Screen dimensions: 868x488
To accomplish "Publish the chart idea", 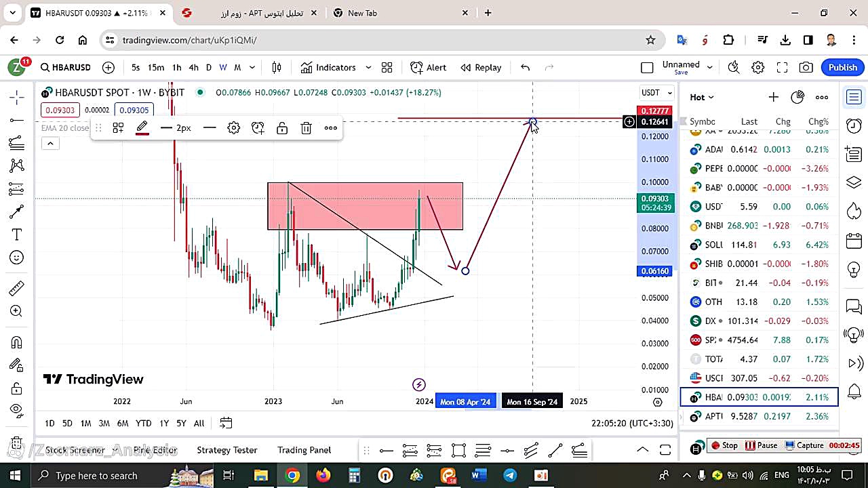I will [843, 67].
